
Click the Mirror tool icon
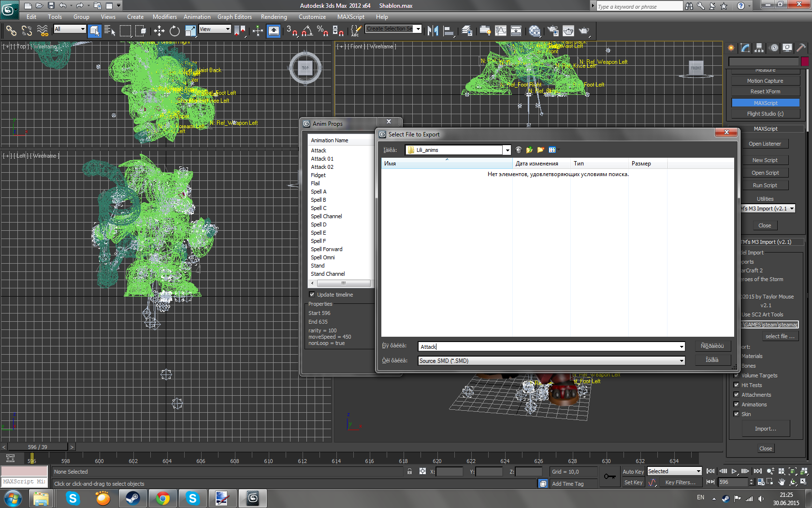(433, 31)
